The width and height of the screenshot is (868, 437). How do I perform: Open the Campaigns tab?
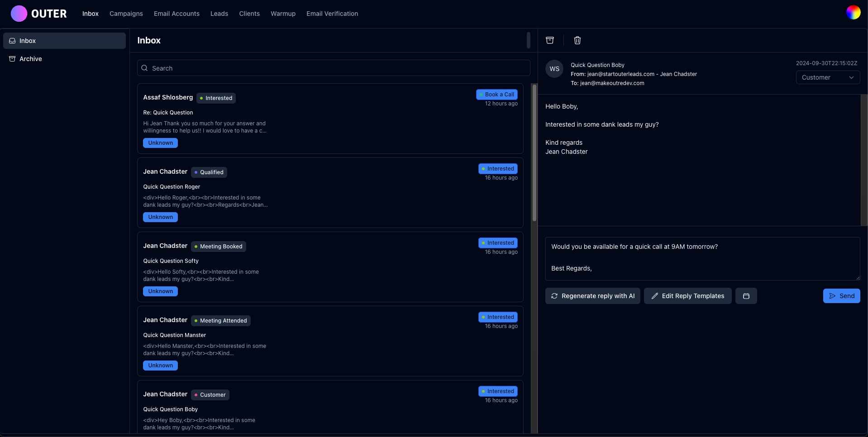pos(126,14)
